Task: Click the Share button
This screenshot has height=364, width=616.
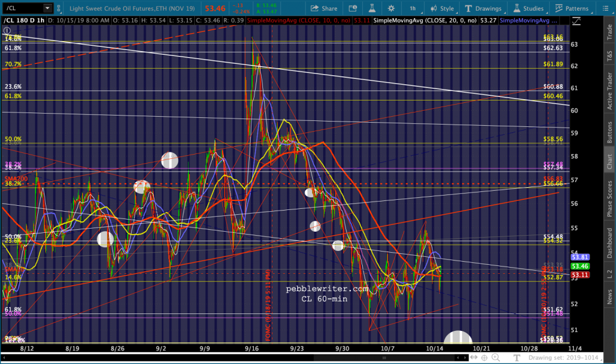Action: click(x=324, y=8)
